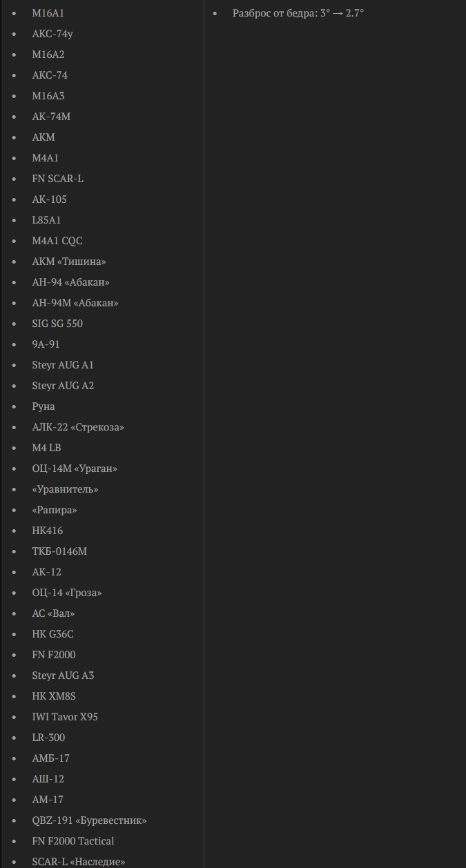Click the FN SCAR-L item
Screen dimensions: 466x868
click(58, 179)
